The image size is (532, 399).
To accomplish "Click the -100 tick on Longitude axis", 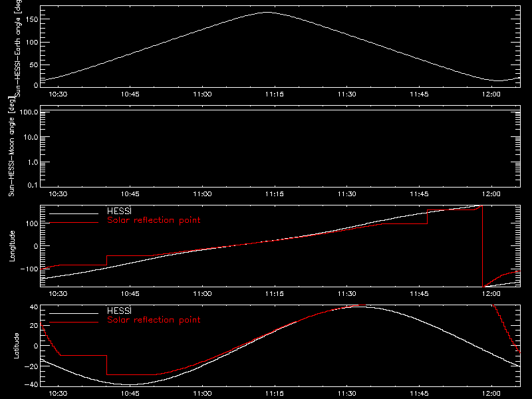I will [29, 269].
